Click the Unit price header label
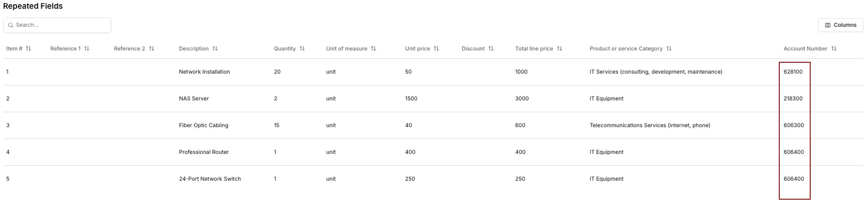Image resolution: width=868 pixels, height=210 pixels. (417, 48)
